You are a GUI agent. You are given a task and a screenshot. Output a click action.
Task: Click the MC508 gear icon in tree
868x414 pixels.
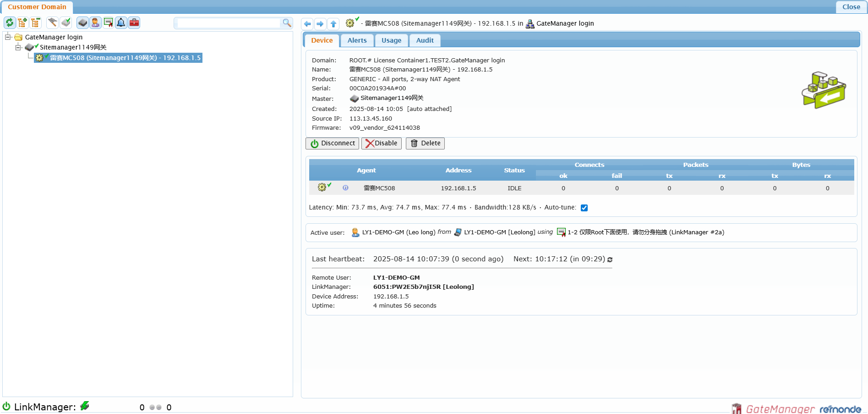pos(40,58)
